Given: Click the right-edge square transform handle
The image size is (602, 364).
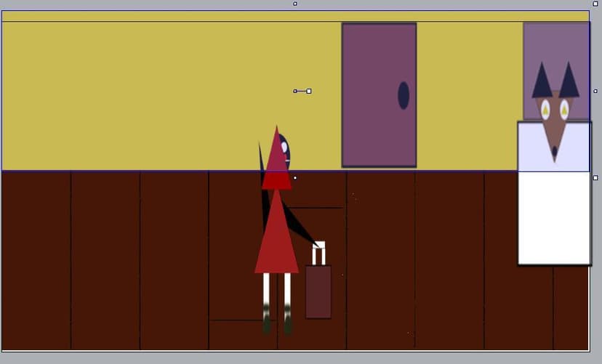Looking at the screenshot, I should (595, 178).
